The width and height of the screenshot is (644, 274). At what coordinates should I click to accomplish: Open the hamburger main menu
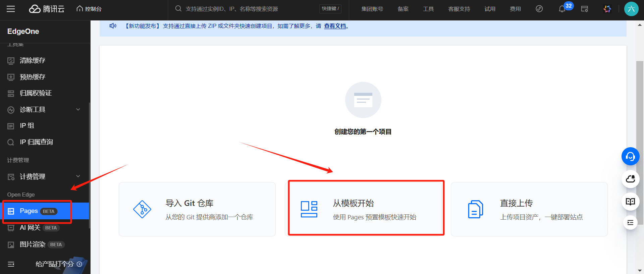pyautogui.click(x=11, y=9)
